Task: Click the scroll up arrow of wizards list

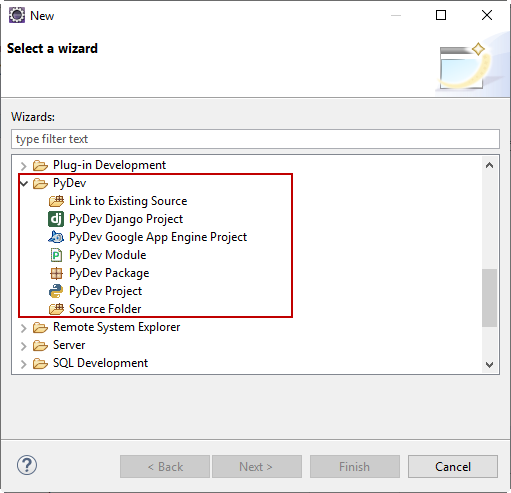Action: (489, 165)
